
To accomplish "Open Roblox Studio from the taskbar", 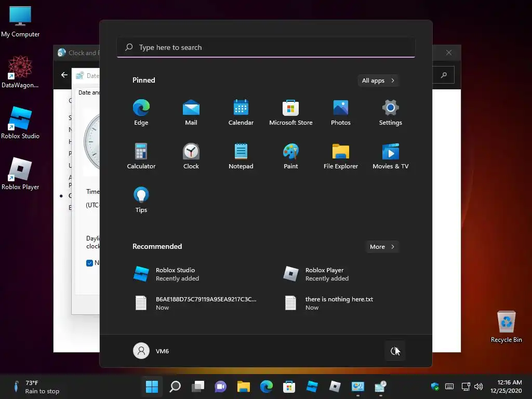I will click(312, 386).
